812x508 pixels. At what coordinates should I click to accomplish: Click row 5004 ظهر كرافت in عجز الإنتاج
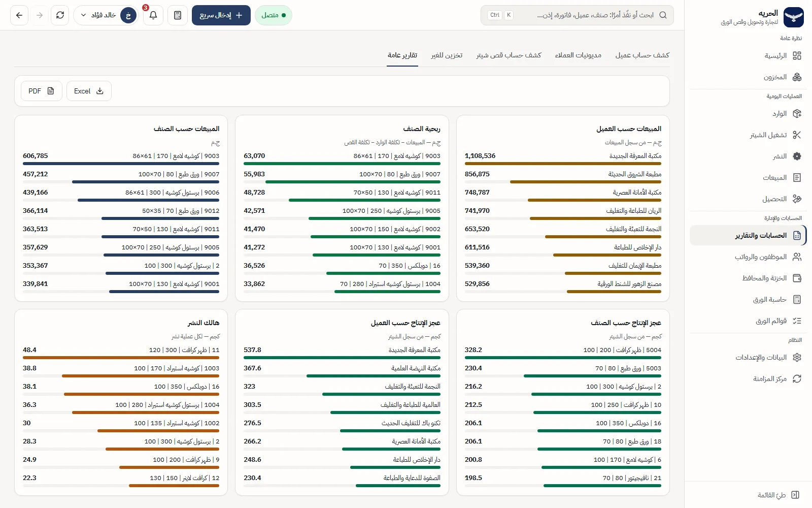(x=563, y=352)
